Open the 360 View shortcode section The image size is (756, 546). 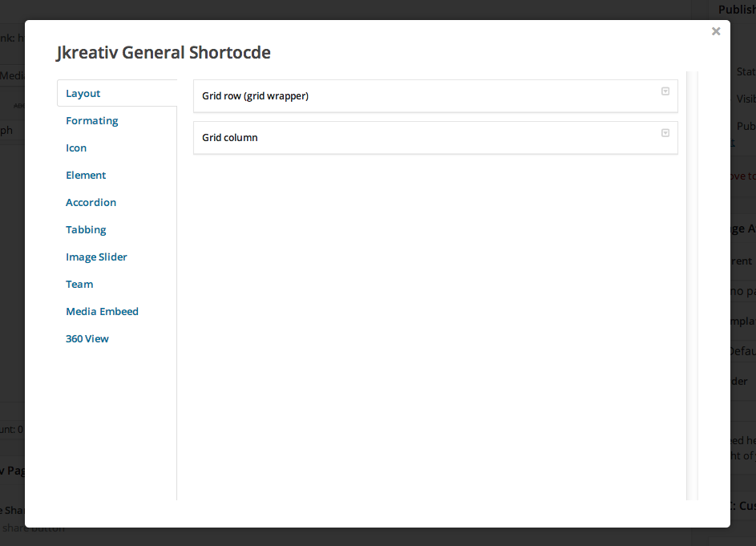pyautogui.click(x=87, y=338)
